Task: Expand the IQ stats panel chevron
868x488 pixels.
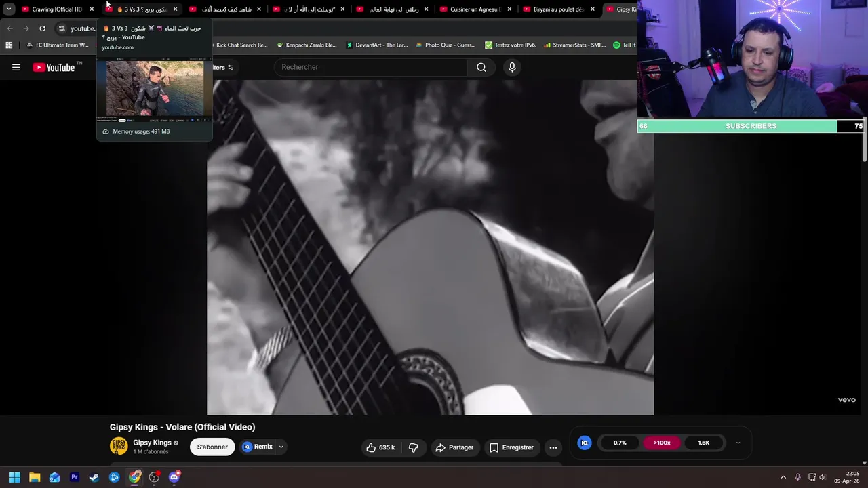Action: tap(738, 443)
